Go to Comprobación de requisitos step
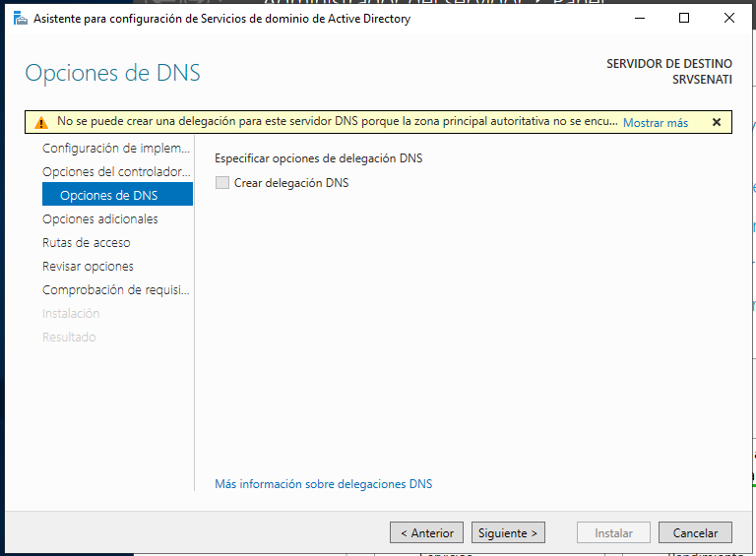The width and height of the screenshot is (756, 556). pos(116,289)
